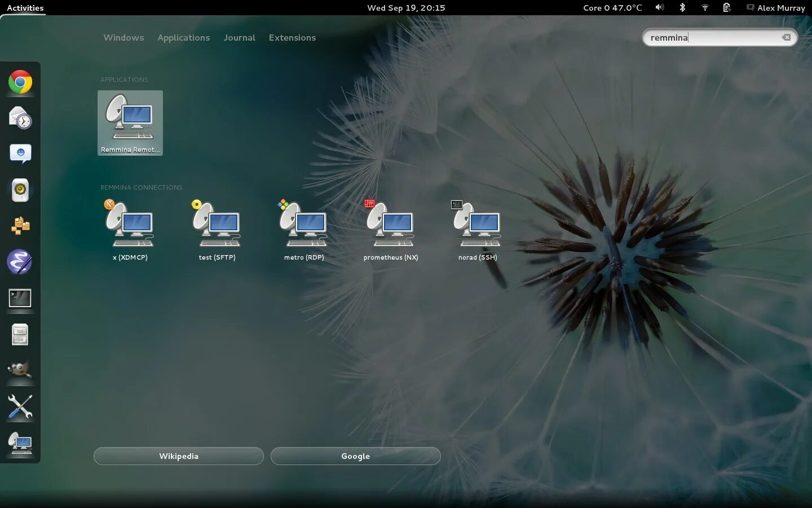The height and width of the screenshot is (508, 812).
Task: Click the test (SFTP) label text
Action: pos(217,257)
